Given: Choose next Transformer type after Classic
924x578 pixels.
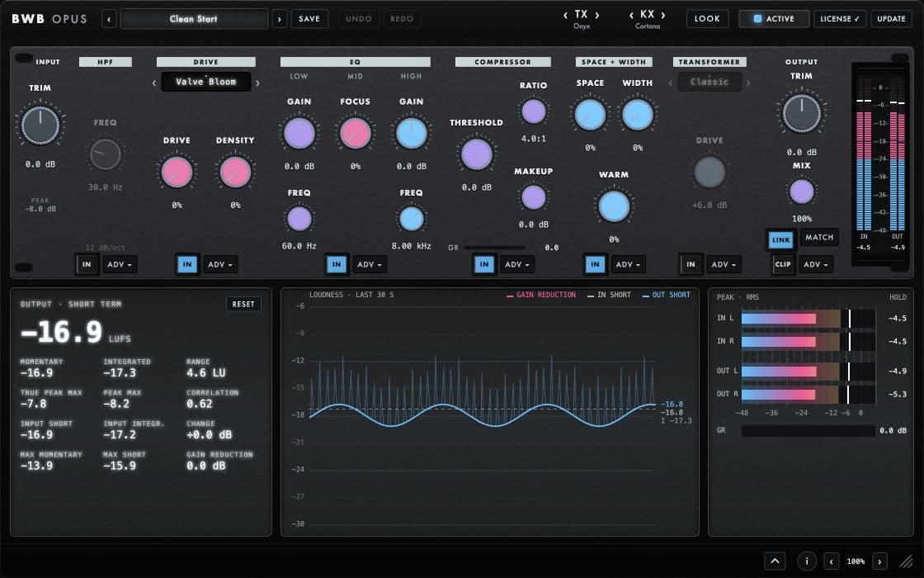Looking at the screenshot, I should point(748,83).
